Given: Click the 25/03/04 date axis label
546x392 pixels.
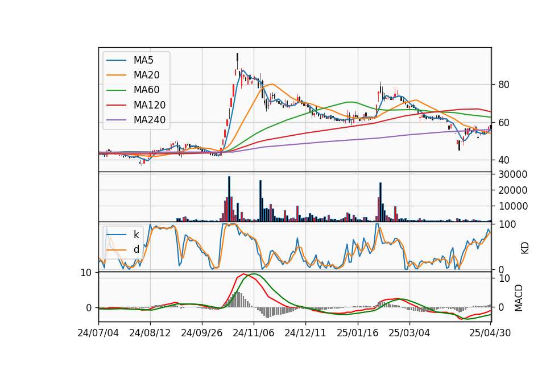Looking at the screenshot, I should (409, 333).
